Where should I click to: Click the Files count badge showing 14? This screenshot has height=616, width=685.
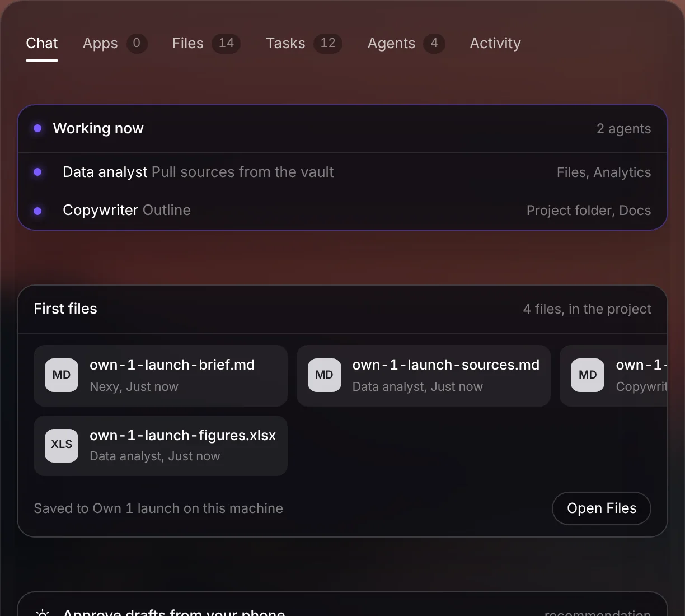tap(226, 43)
